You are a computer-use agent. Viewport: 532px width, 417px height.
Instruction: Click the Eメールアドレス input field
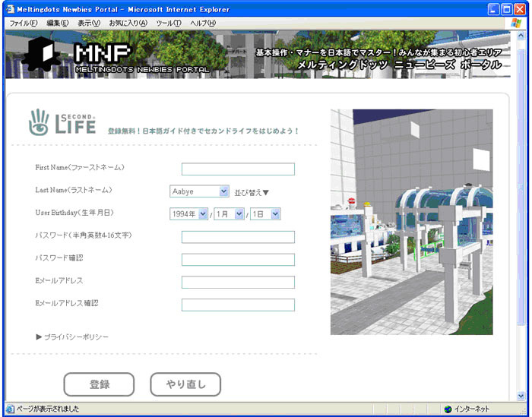tap(238, 282)
